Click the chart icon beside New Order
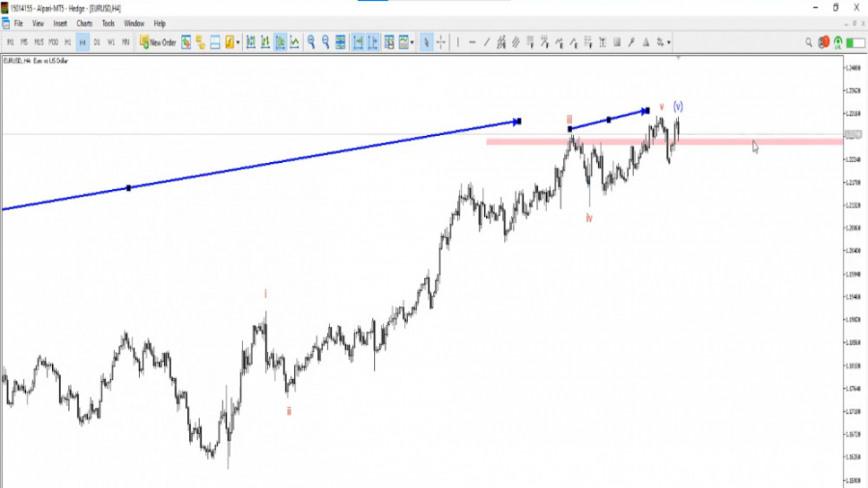Screen dimensions: 868x488 (x=186, y=42)
